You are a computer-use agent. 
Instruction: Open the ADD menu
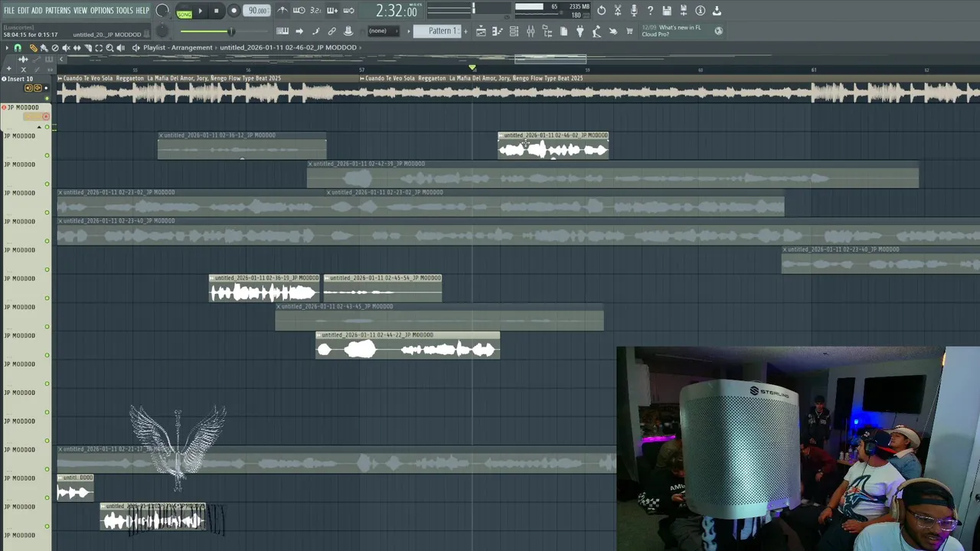pos(37,11)
